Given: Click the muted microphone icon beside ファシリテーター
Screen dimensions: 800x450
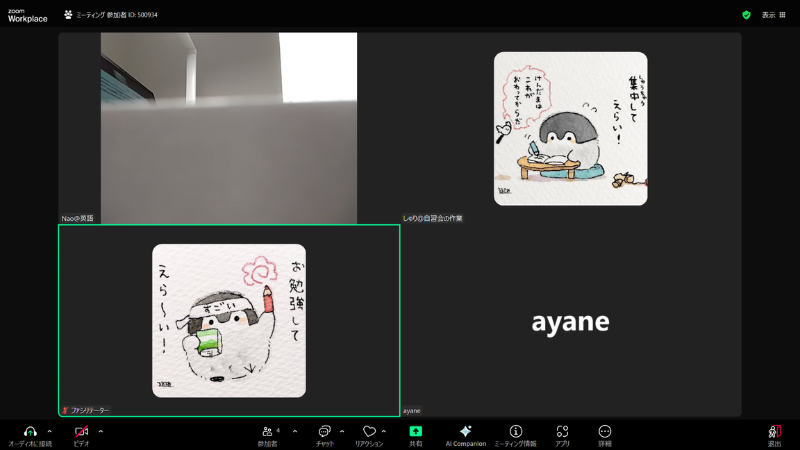Looking at the screenshot, I should tap(65, 410).
